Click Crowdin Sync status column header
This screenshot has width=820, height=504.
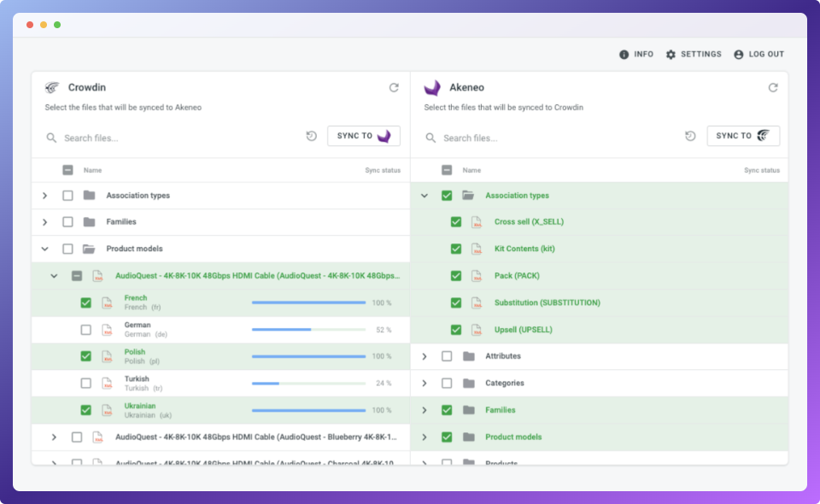[383, 171]
